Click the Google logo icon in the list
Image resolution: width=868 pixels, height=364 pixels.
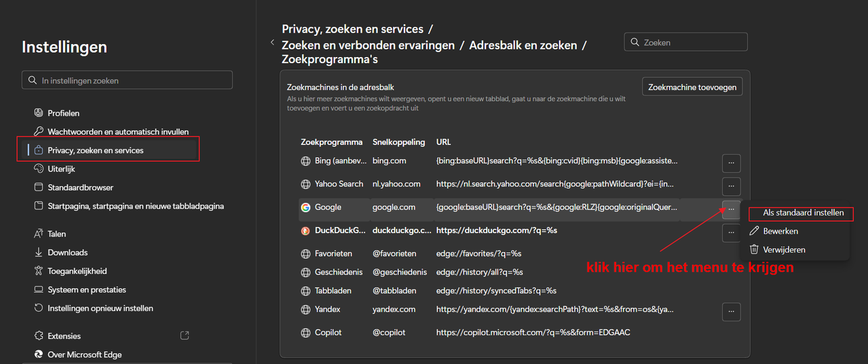click(305, 207)
